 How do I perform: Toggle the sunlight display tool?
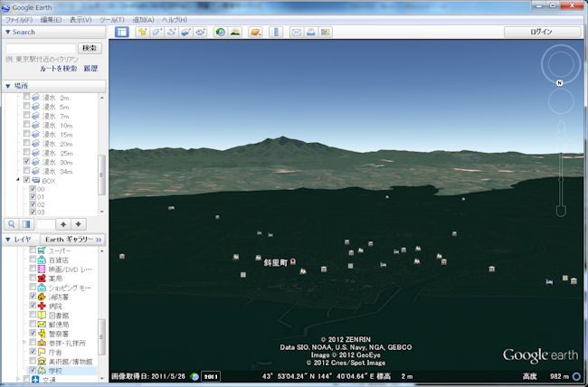coord(235,32)
